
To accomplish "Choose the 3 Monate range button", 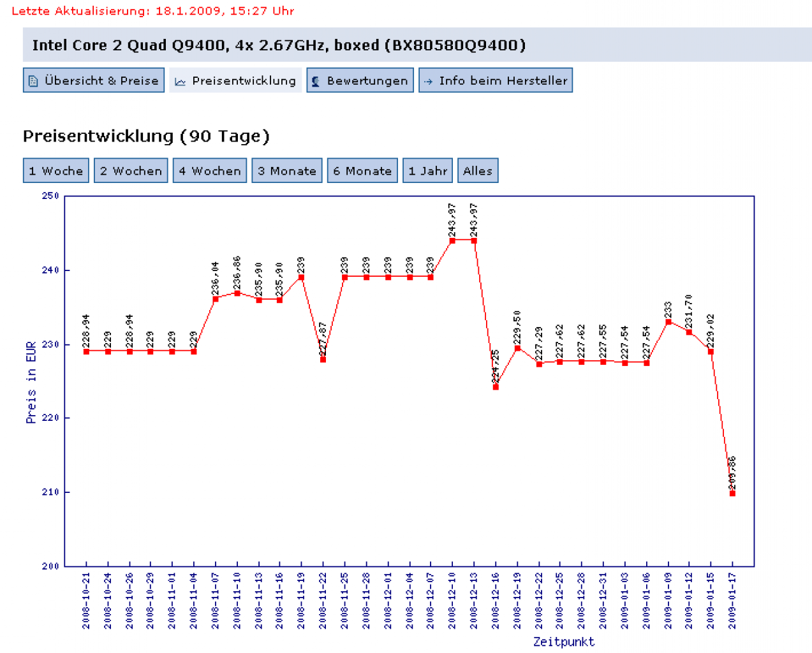I will coord(287,170).
